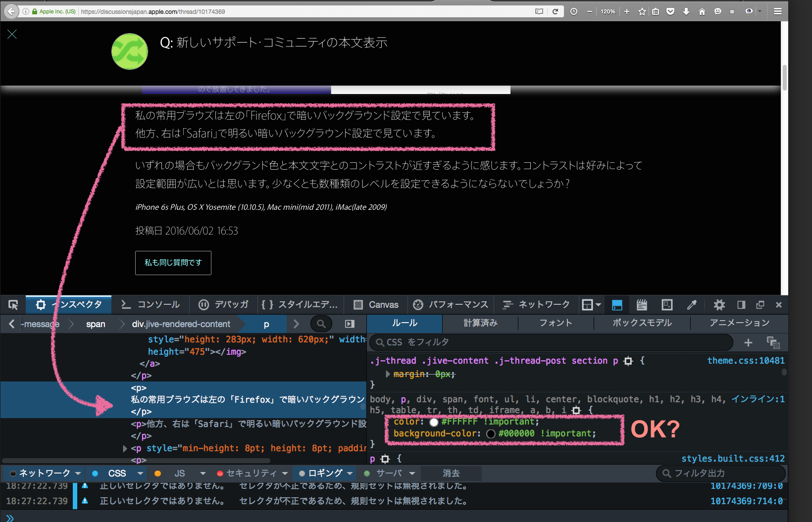Screen dimensions: 812x522
Task: Open theme.css:10481 source link
Action: (746, 361)
